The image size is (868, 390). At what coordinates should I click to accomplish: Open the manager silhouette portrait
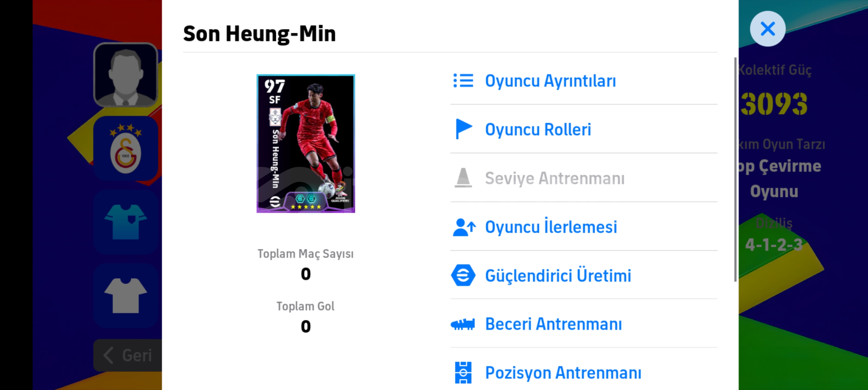coord(125,75)
